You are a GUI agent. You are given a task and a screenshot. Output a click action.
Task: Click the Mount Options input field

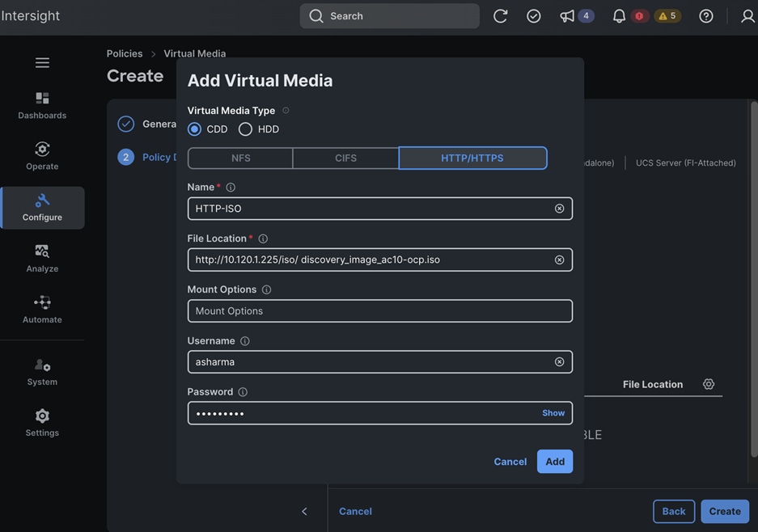(380, 310)
